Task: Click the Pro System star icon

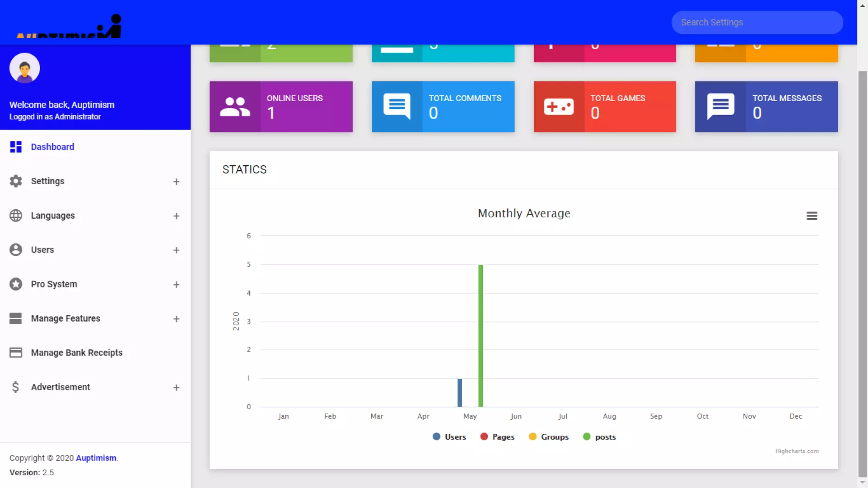Action: click(16, 284)
